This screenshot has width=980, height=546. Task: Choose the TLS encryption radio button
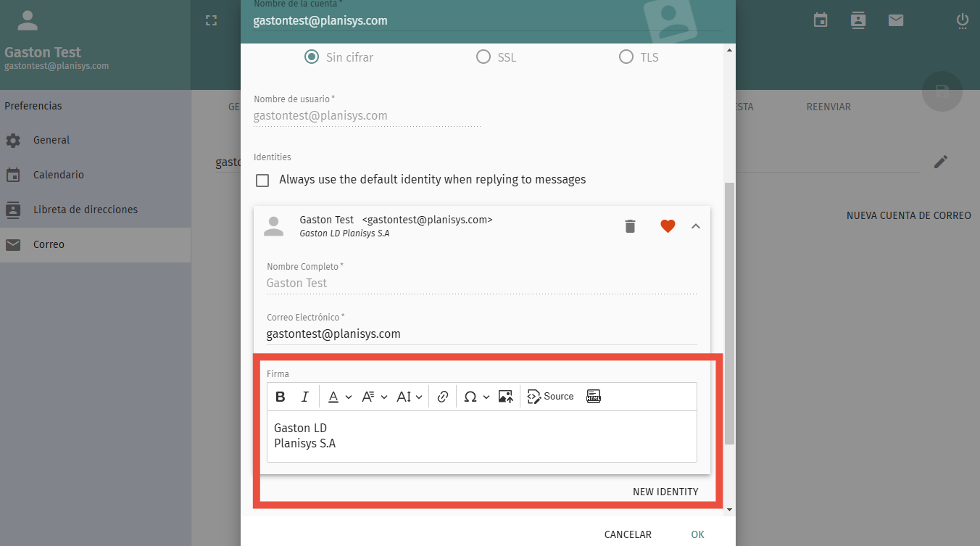pyautogui.click(x=626, y=57)
